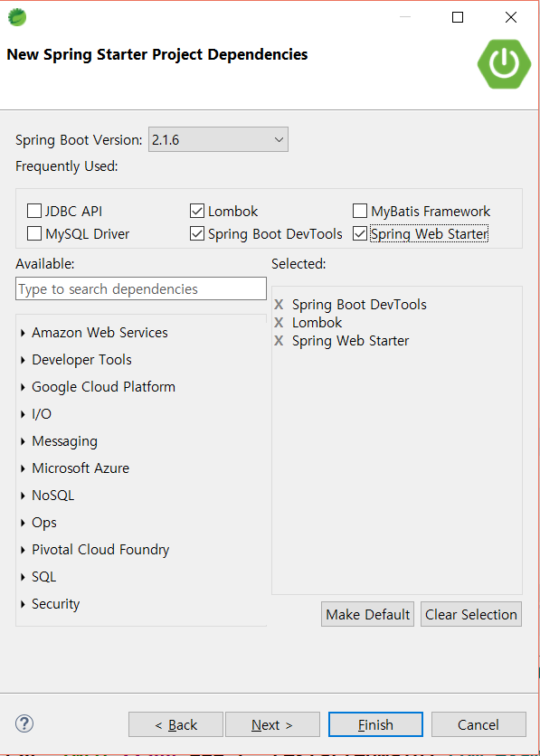Click the help question mark icon
Image resolution: width=540 pixels, height=756 pixels.
click(x=24, y=723)
